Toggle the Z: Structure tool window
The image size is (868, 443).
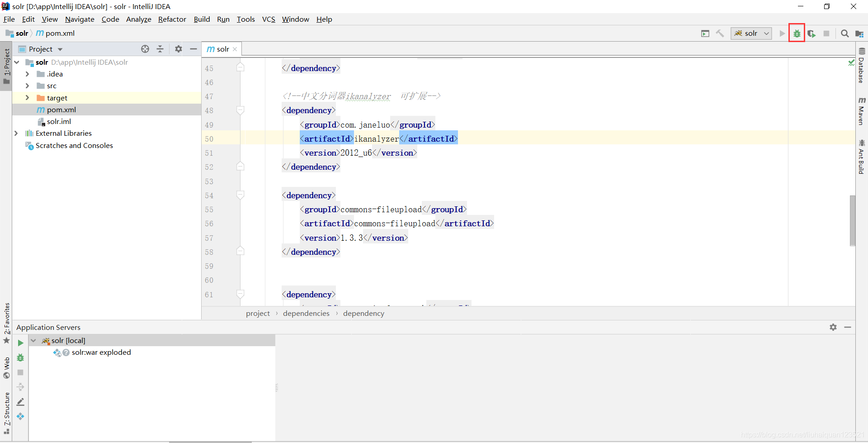(x=6, y=413)
